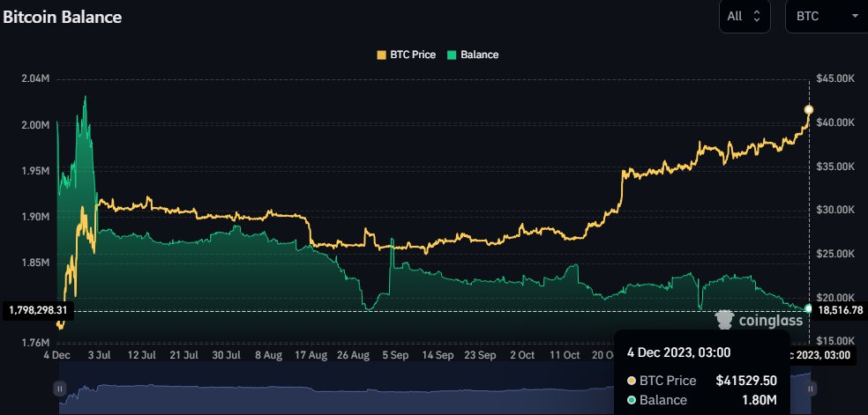Click the BTC Price end marker
The width and height of the screenshot is (868, 415).
coord(809,109)
